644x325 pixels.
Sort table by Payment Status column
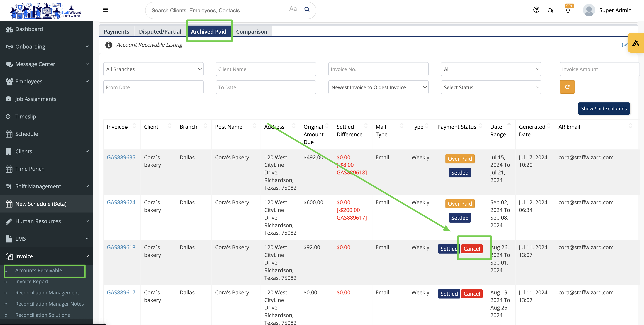480,126
